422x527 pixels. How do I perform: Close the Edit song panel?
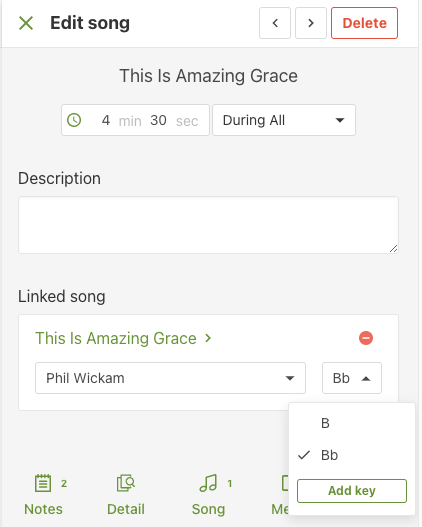[x=26, y=23]
